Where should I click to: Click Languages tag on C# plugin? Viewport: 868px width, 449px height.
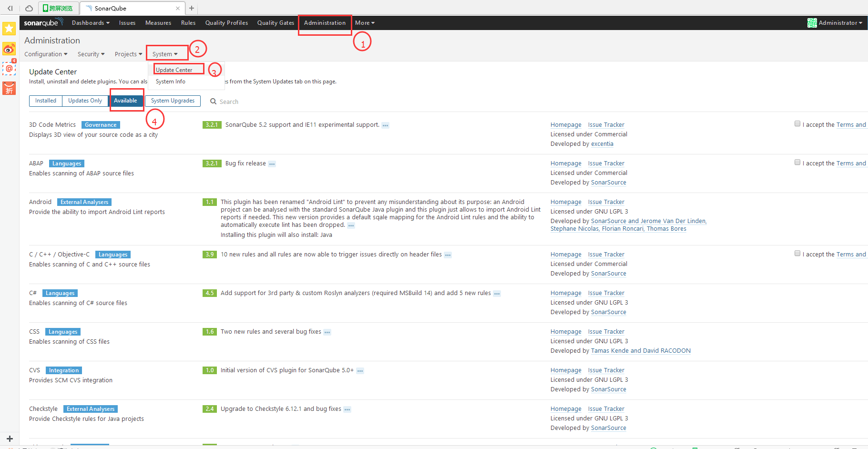pyautogui.click(x=60, y=293)
